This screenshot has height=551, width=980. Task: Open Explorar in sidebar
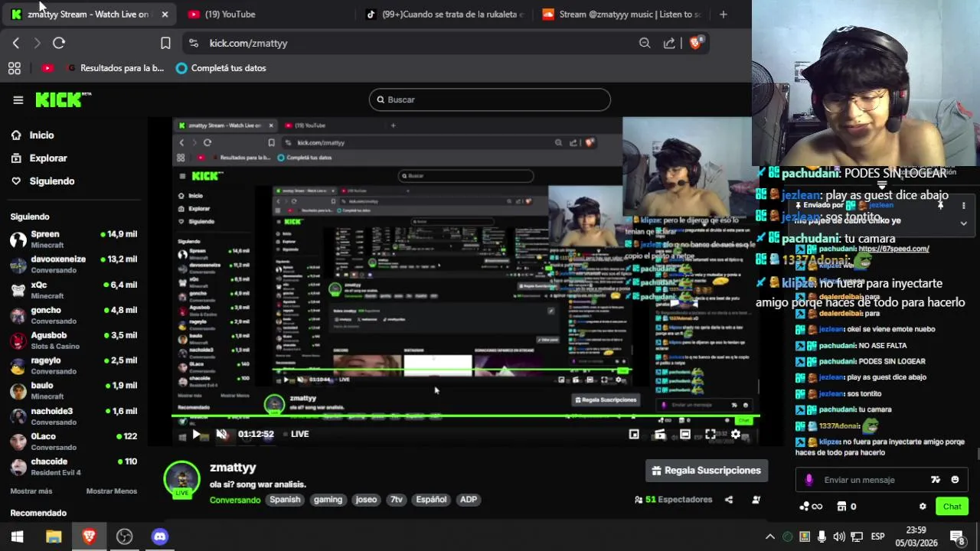[39, 158]
